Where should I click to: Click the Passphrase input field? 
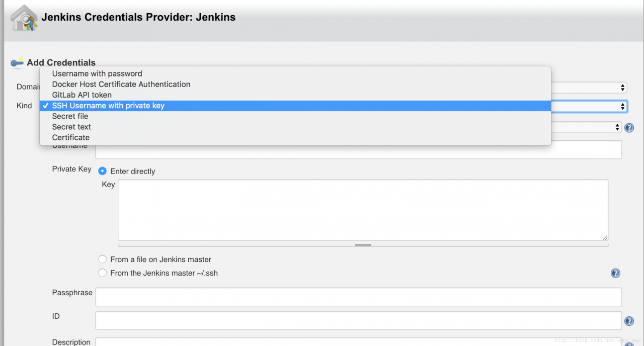point(358,297)
